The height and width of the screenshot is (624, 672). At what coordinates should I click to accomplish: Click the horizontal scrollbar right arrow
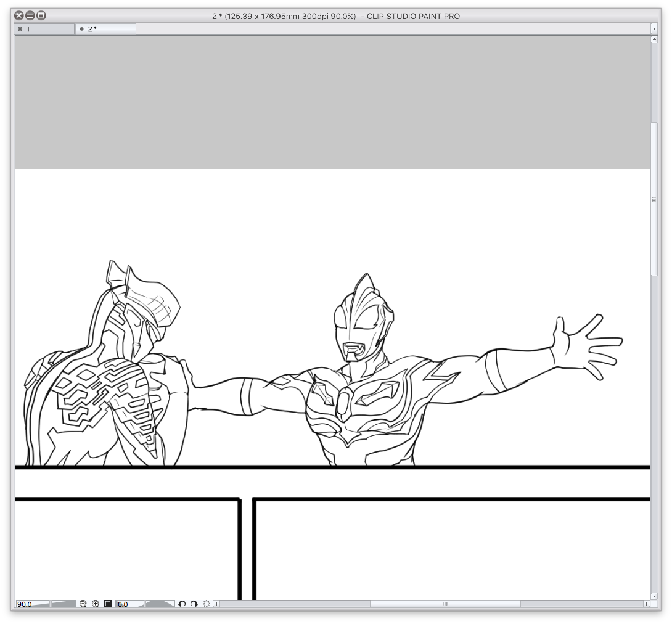(647, 604)
